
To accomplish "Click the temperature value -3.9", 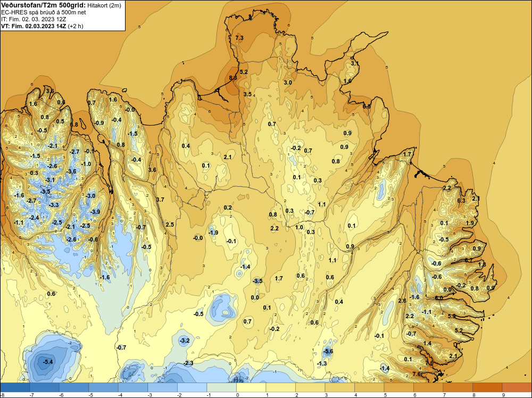I will click(95, 212).
